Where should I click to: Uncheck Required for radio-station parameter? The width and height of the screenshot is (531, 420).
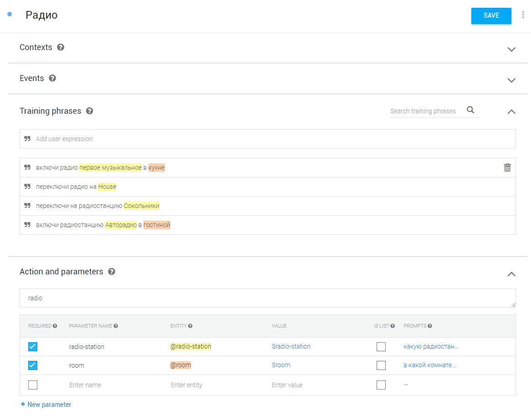(x=33, y=347)
